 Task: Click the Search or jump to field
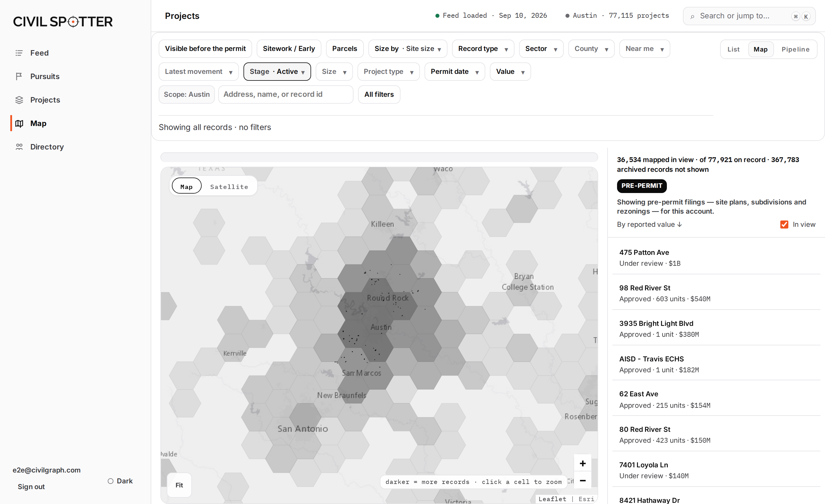pyautogui.click(x=749, y=16)
